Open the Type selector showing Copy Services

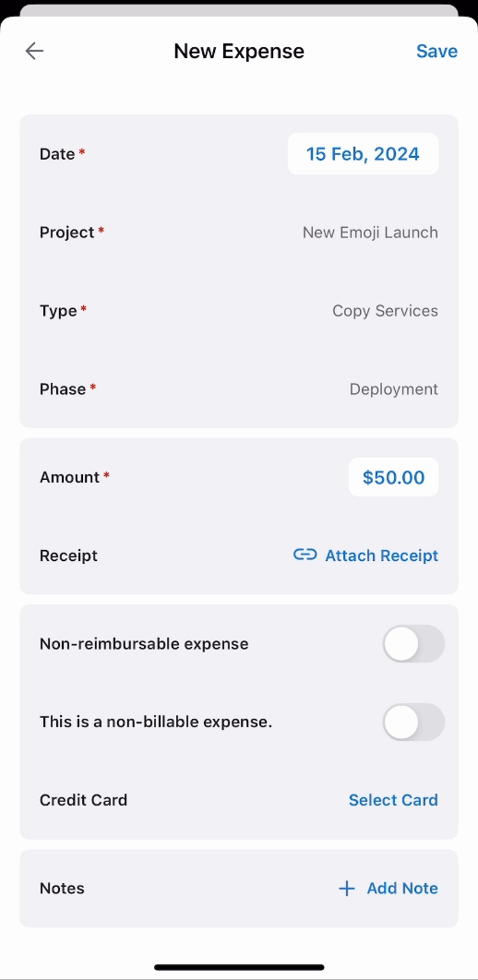(239, 311)
